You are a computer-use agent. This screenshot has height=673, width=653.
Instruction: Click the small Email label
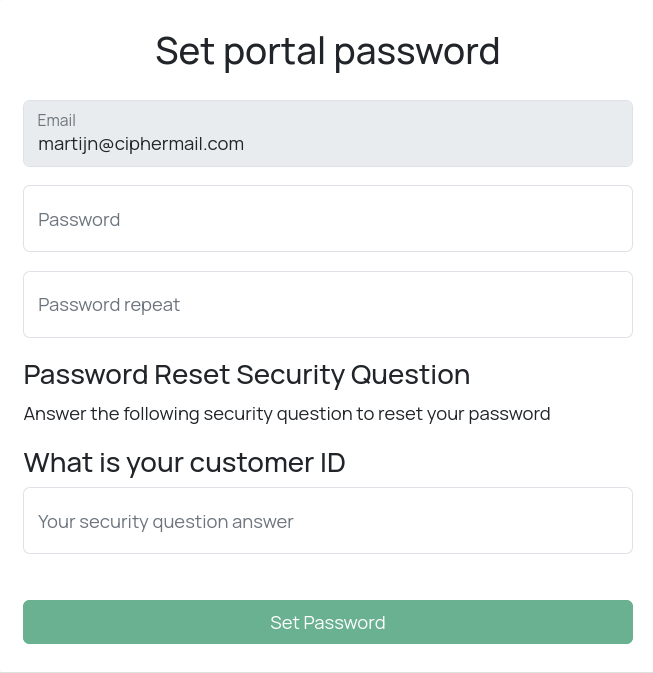57,120
